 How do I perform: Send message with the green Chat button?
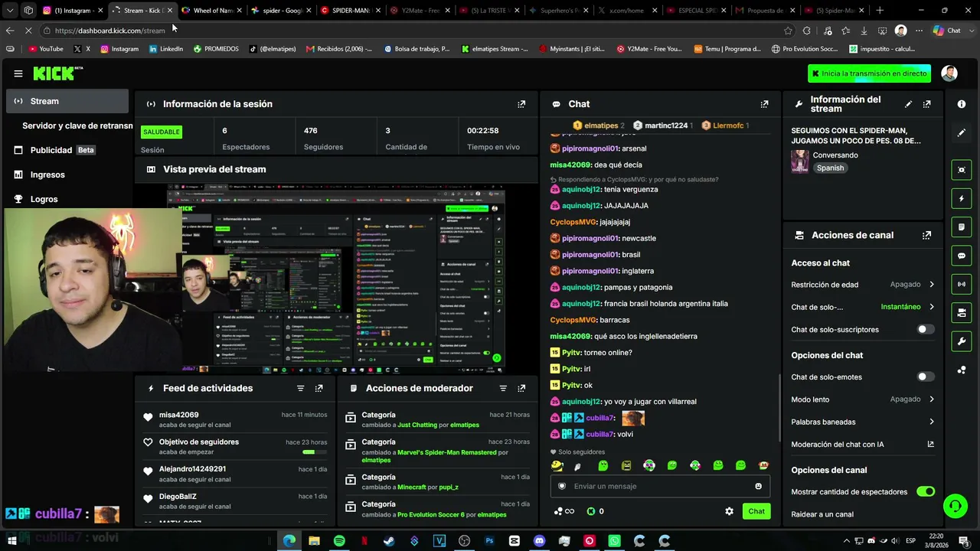click(756, 511)
